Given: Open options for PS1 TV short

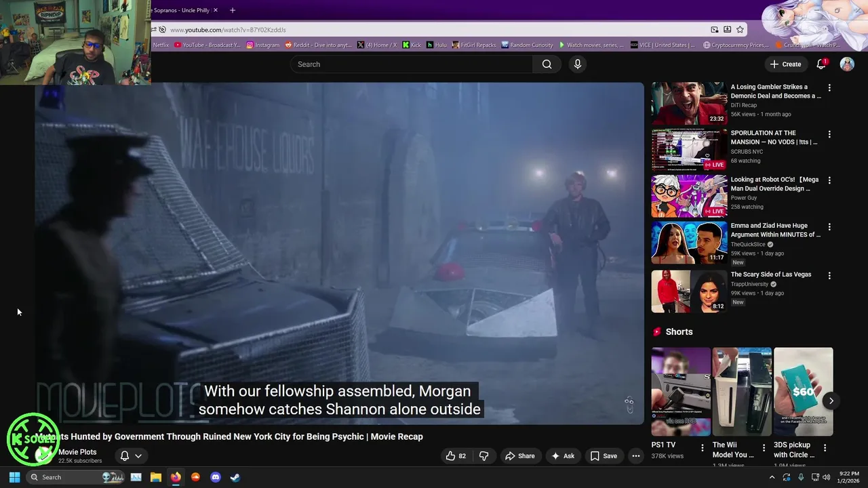Looking at the screenshot, I should point(703,447).
